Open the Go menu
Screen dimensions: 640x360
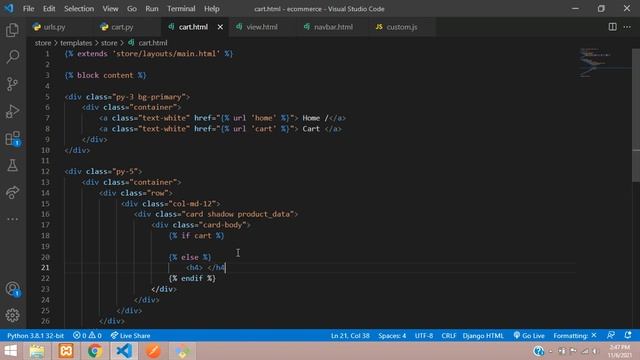point(132,9)
